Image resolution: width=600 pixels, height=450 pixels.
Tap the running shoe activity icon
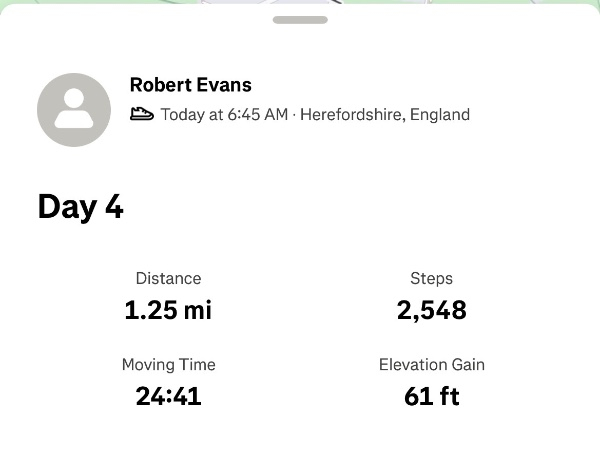tap(142, 114)
